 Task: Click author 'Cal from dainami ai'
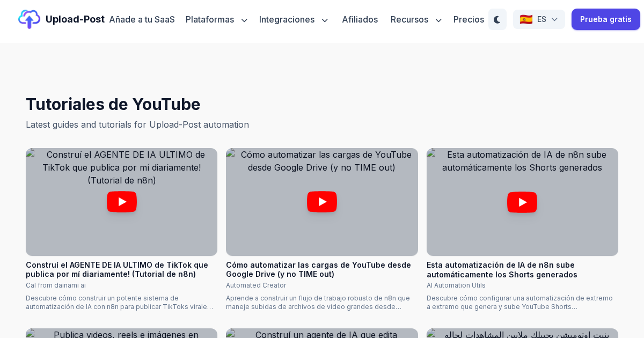click(56, 285)
